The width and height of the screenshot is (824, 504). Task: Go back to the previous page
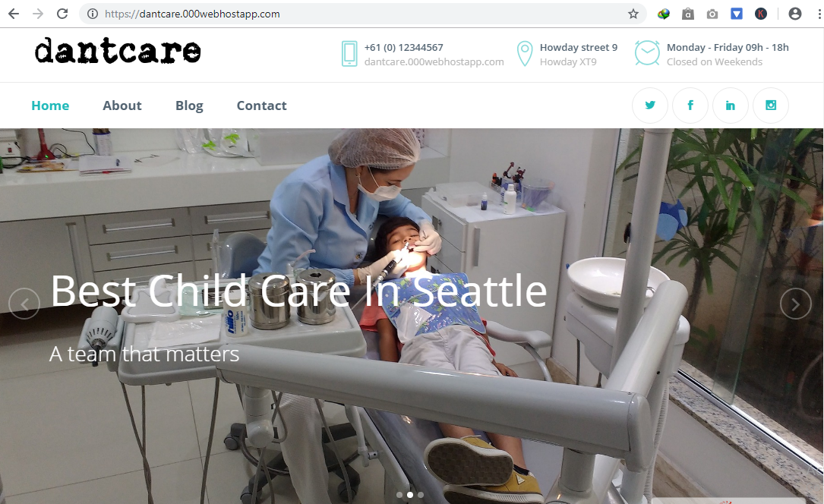(x=14, y=14)
